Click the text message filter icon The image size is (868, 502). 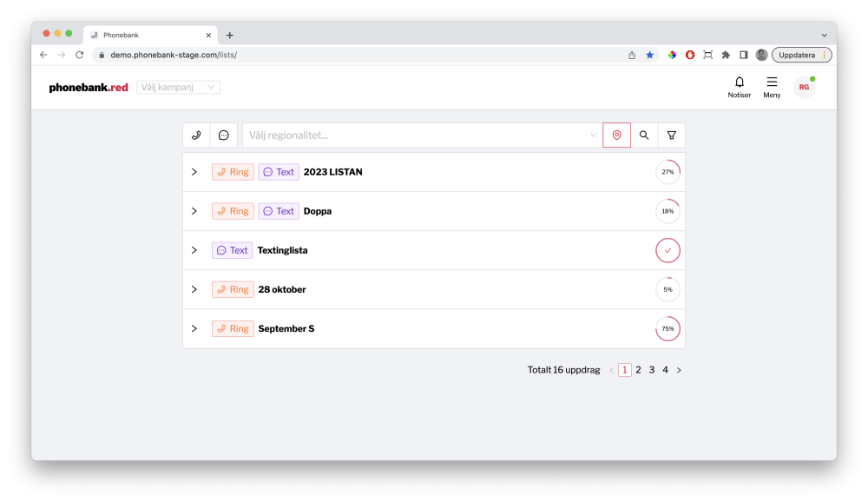(223, 135)
